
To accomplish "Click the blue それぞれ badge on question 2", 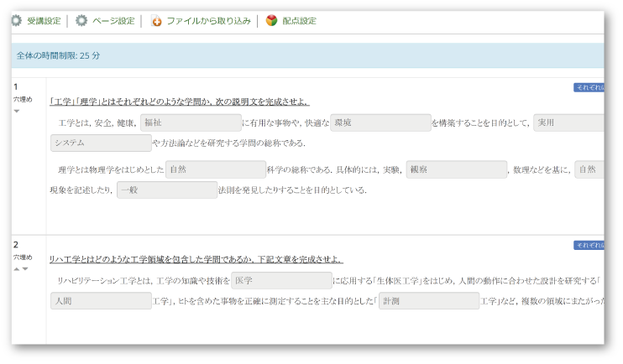I will [589, 245].
